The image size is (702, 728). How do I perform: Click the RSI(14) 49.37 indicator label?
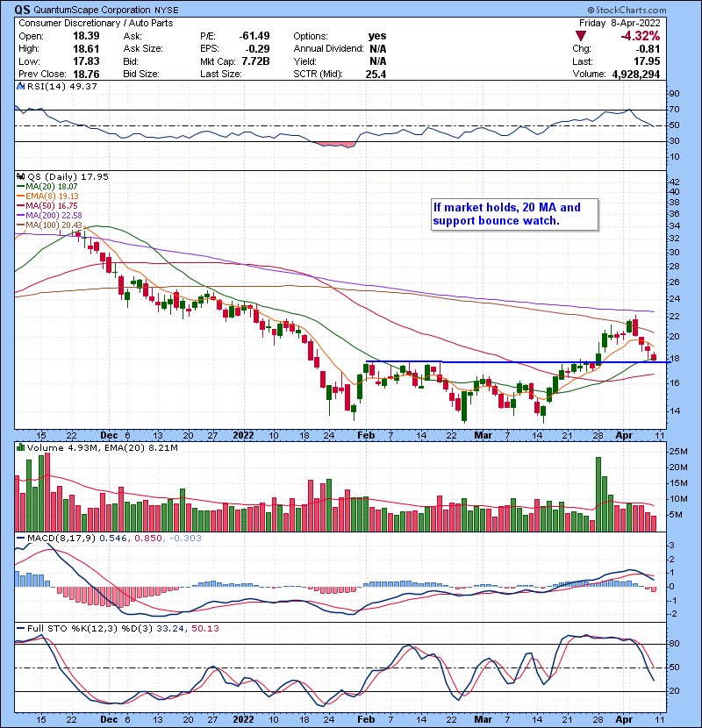[62, 86]
